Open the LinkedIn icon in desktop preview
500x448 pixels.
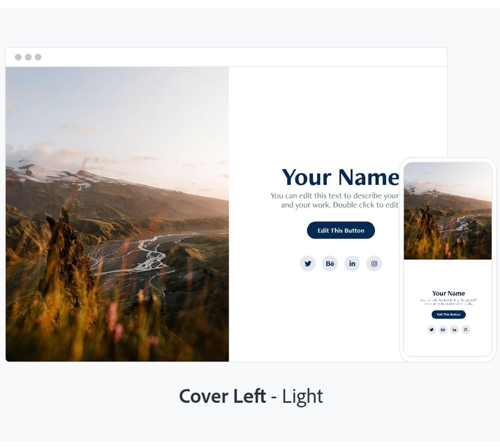[352, 263]
